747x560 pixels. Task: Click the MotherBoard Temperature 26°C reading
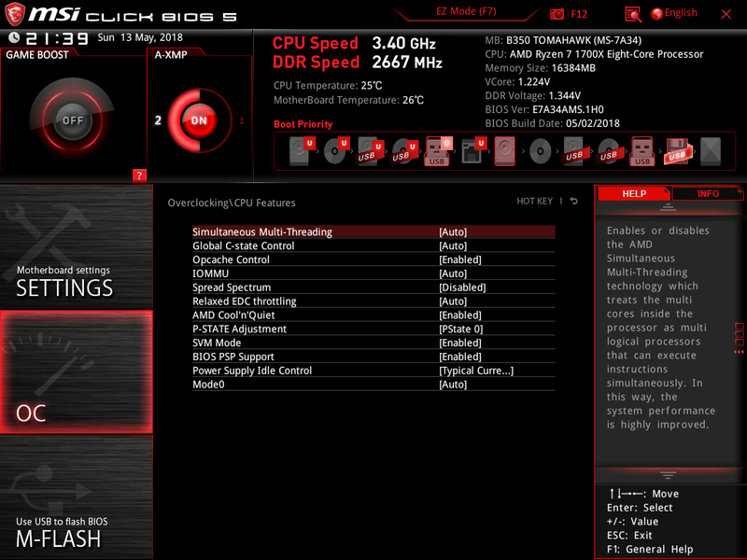[348, 100]
